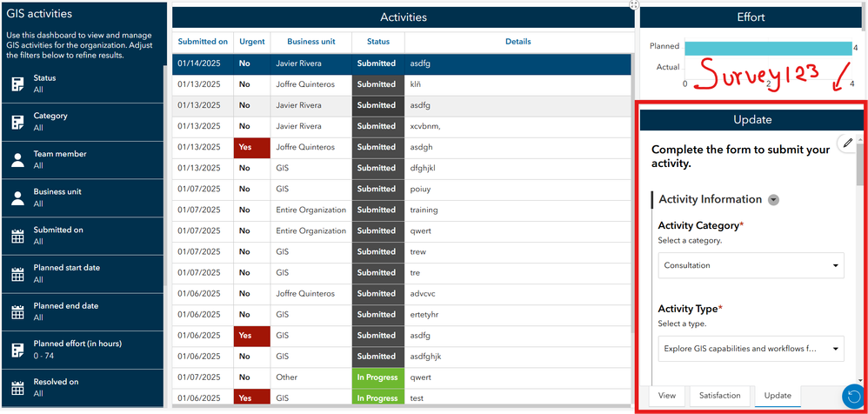Open the Submitted on date filter
The image size is (868, 414).
(x=82, y=236)
